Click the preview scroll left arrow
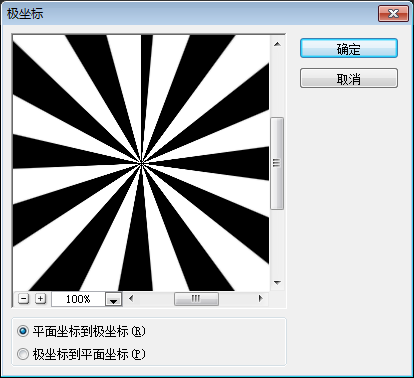 click(x=131, y=298)
